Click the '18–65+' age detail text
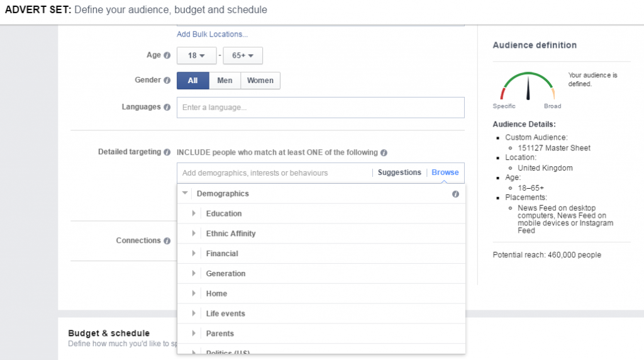This screenshot has width=644, height=360. [531, 188]
